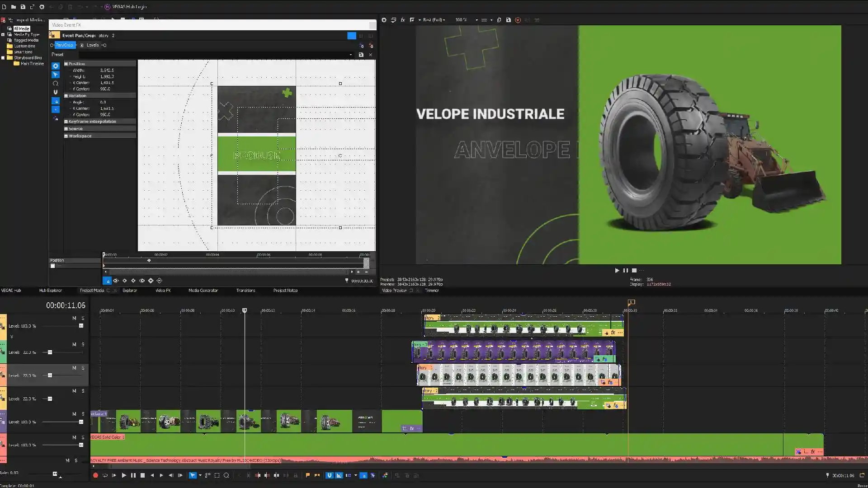Select the Smart Bins folder
The width and height of the screenshot is (868, 488).
coord(23,52)
